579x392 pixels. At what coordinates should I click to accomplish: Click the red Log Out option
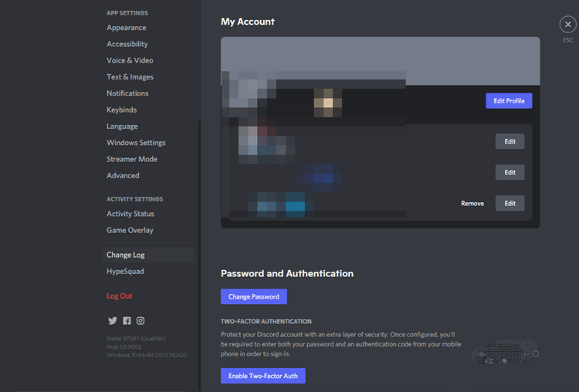[x=120, y=296]
